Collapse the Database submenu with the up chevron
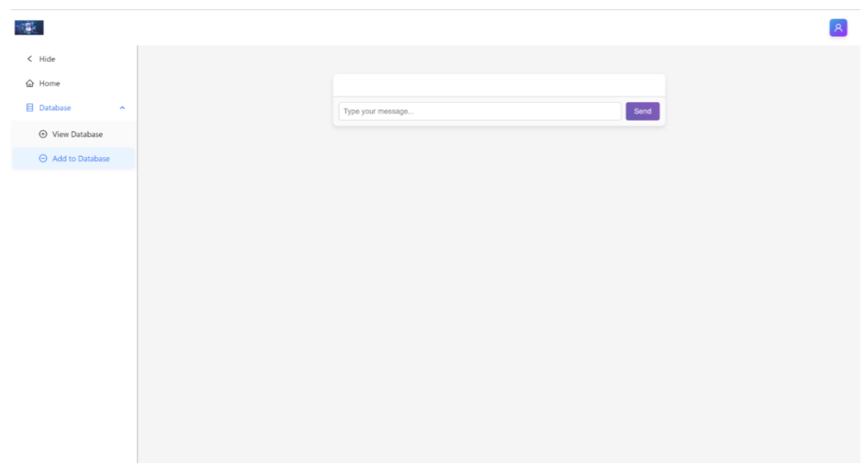The image size is (868, 469). point(122,108)
